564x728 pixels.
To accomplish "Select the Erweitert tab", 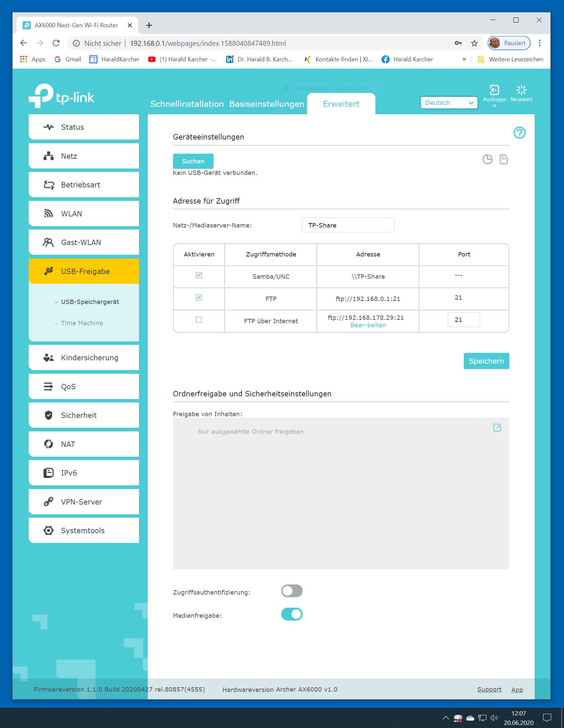I will 341,104.
